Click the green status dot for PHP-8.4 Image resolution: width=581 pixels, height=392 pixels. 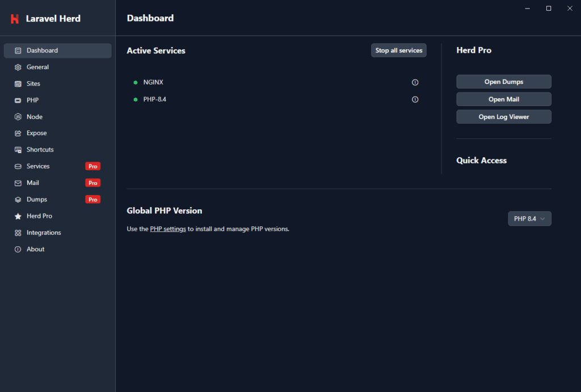click(x=136, y=99)
